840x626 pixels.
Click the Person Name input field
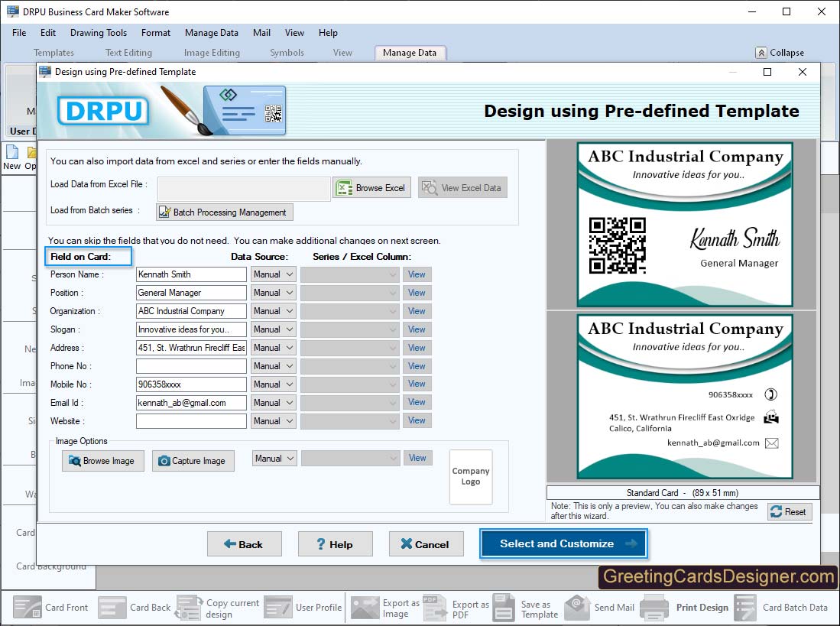(x=191, y=274)
